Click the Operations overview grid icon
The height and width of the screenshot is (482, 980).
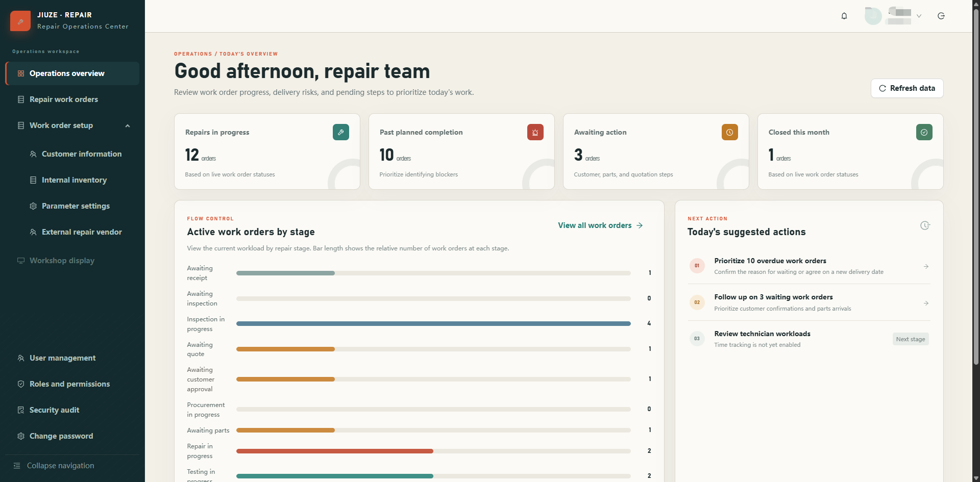[x=21, y=73]
